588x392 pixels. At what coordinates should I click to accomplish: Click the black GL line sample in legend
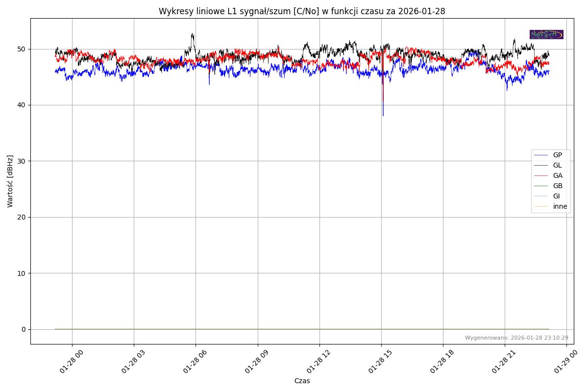541,165
